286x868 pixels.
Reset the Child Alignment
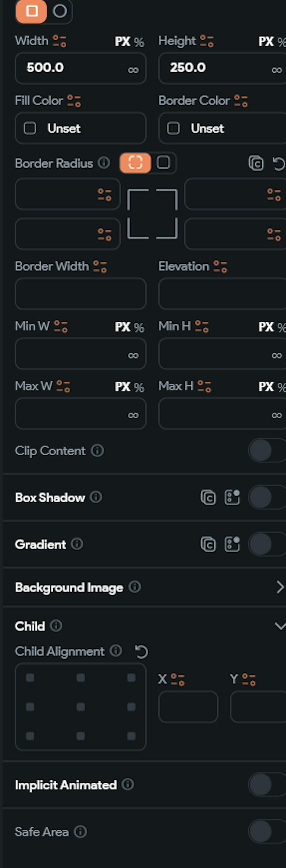coord(141,651)
